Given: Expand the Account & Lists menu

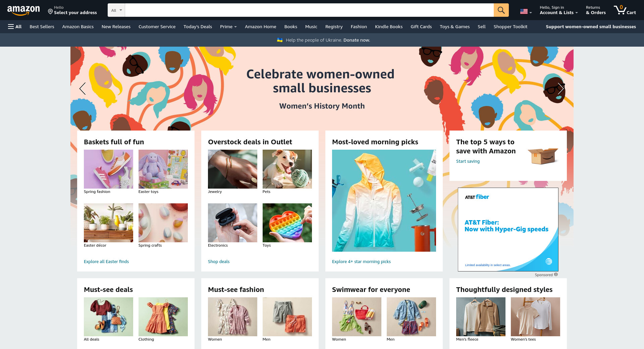Looking at the screenshot, I should click(559, 10).
